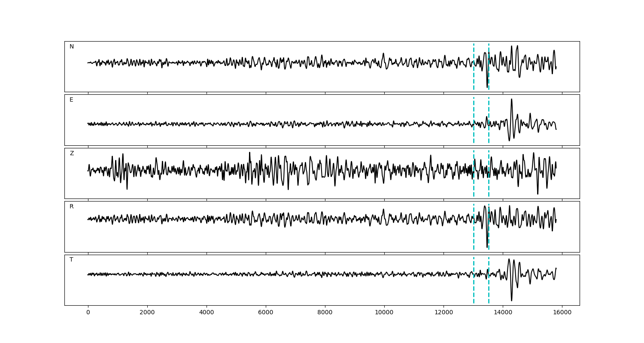The width and height of the screenshot is (644, 343).
Task: Click the 10000 x-axis tick label
Action: tap(384, 313)
